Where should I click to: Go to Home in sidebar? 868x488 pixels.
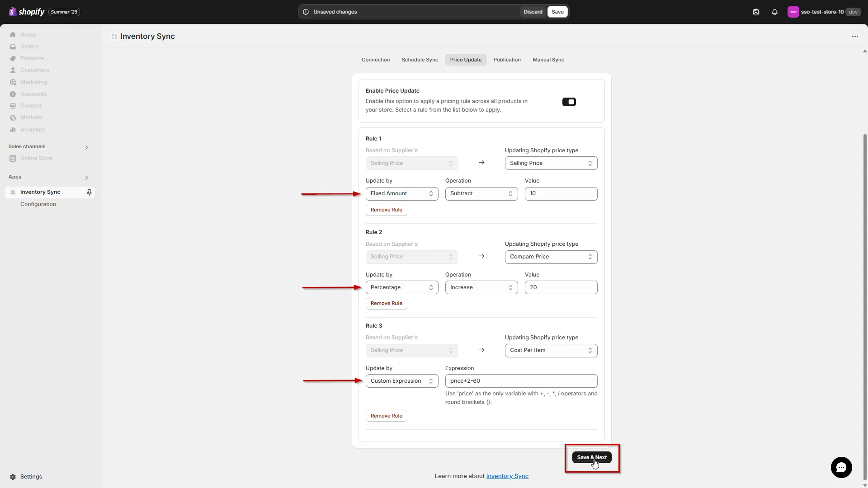[28, 35]
